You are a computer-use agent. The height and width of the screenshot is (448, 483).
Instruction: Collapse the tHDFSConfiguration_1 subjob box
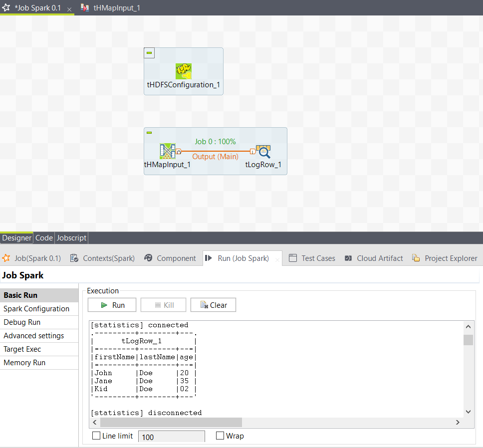click(149, 53)
